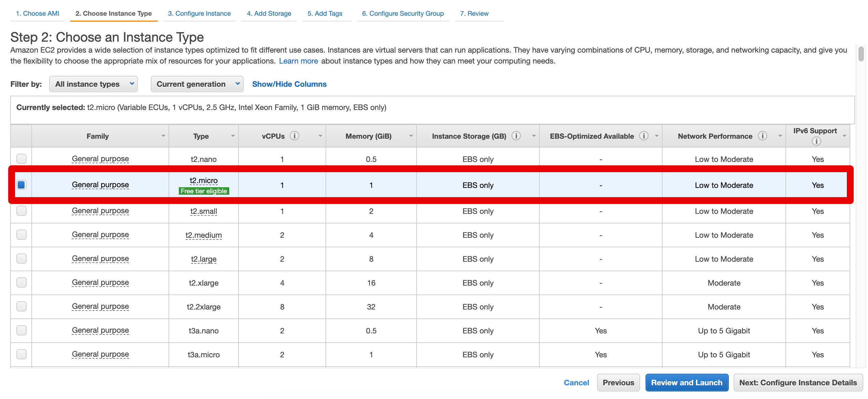The width and height of the screenshot is (868, 399).
Task: Open the Memory (GiB) column dropdown
Action: (410, 136)
